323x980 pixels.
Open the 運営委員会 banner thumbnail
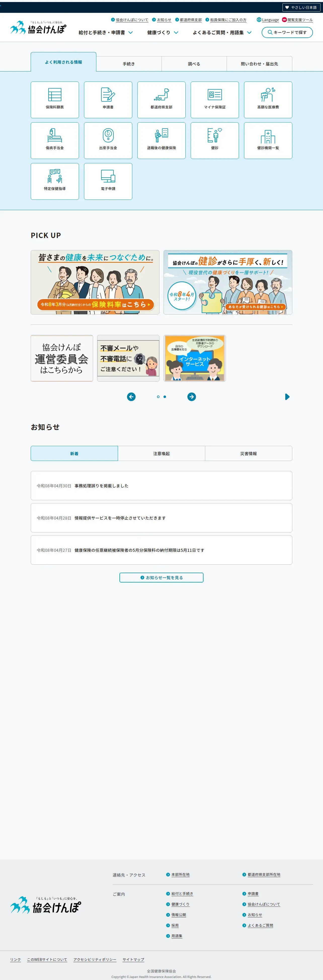point(62,358)
